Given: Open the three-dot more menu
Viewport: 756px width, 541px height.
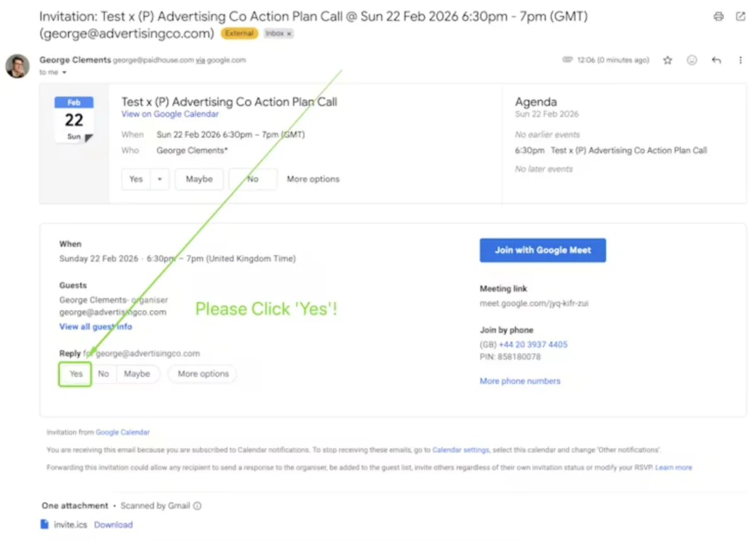Looking at the screenshot, I should pos(740,60).
